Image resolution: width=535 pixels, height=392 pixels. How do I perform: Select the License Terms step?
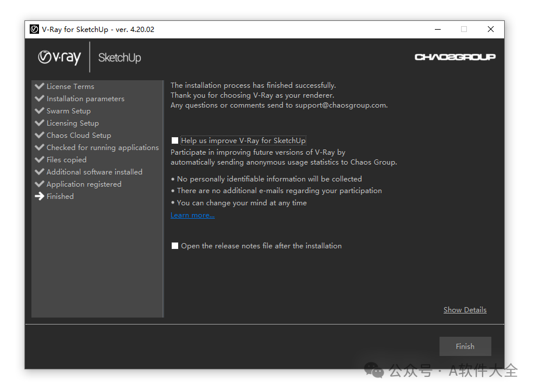coord(70,87)
